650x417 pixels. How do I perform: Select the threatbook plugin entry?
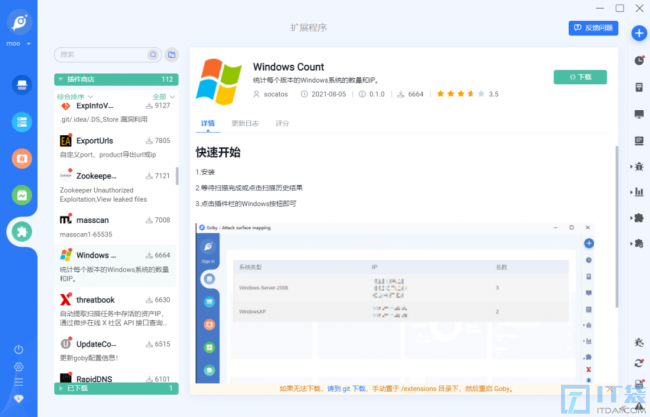coord(115,310)
